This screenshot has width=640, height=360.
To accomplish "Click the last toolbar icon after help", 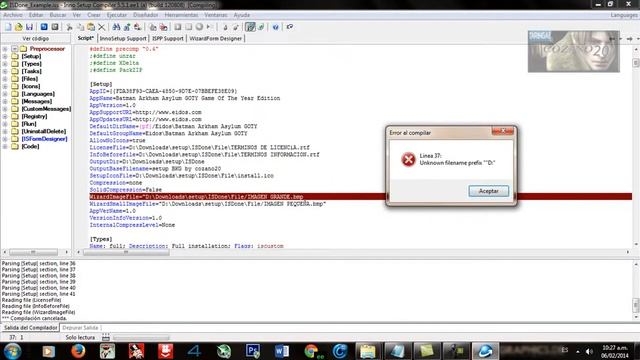I will tap(290, 27).
